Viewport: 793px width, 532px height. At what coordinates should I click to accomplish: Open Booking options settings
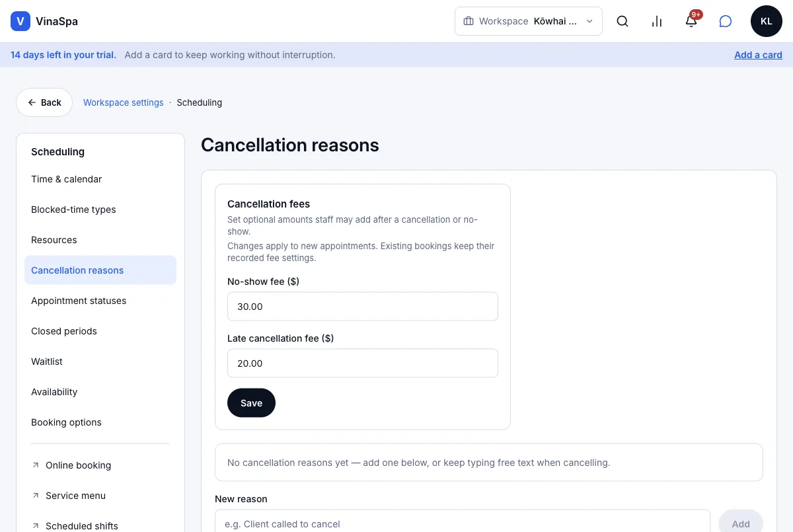click(x=100, y=422)
